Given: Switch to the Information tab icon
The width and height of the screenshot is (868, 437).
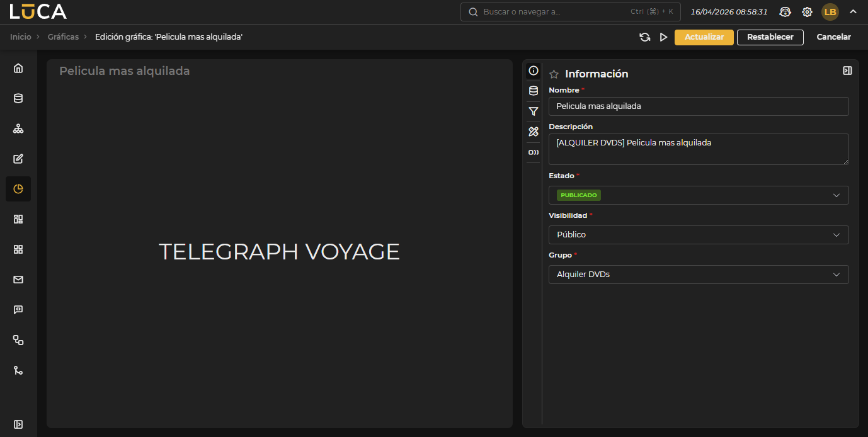Looking at the screenshot, I should (x=534, y=71).
